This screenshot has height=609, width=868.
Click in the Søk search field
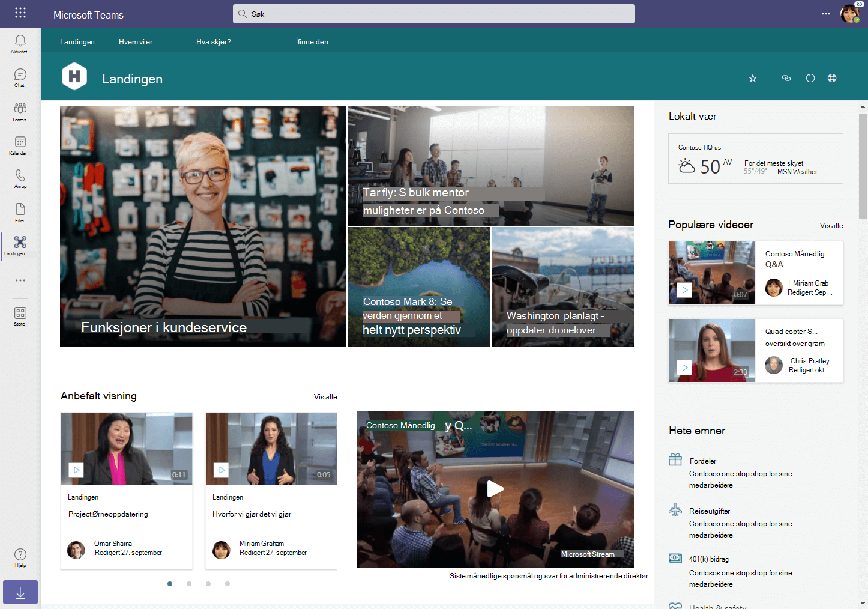click(x=434, y=14)
